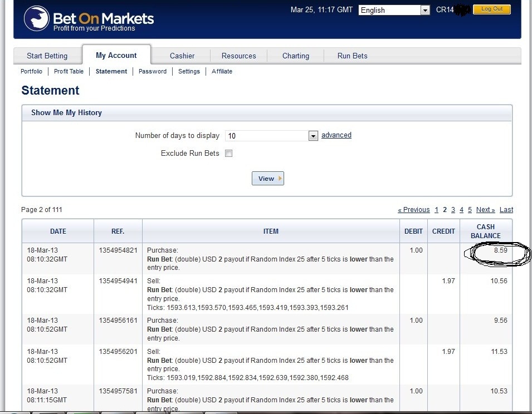The image size is (532, 414).
Task: Go to Next page of statement
Action: 485,210
